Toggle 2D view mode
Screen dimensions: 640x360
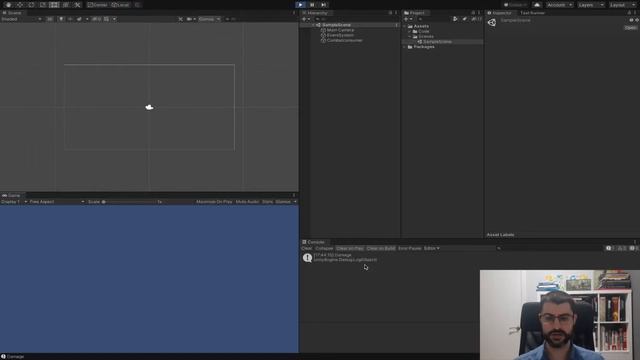coord(50,19)
